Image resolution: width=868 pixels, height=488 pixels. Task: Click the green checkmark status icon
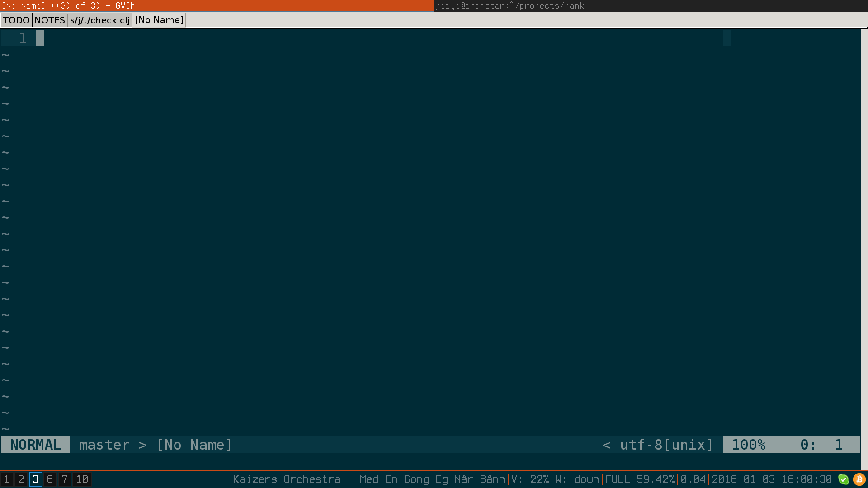point(844,479)
